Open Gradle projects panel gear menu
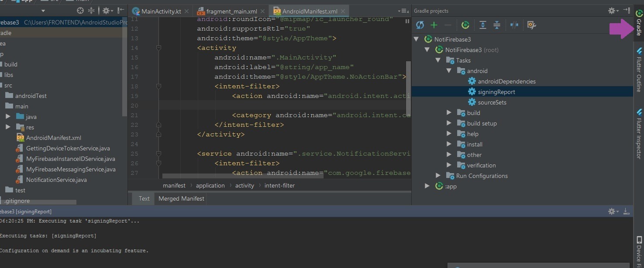Viewport: 644px width, 268px height. pyautogui.click(x=613, y=10)
